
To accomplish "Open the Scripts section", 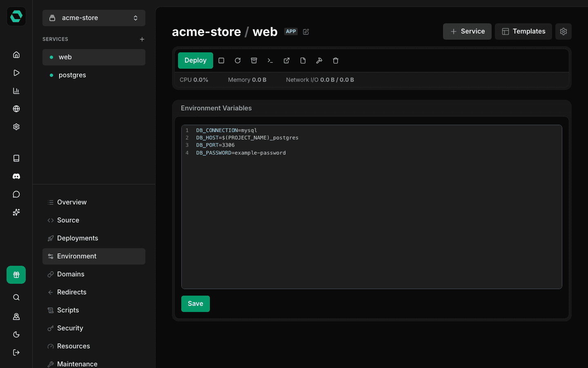I will [x=94, y=310].
